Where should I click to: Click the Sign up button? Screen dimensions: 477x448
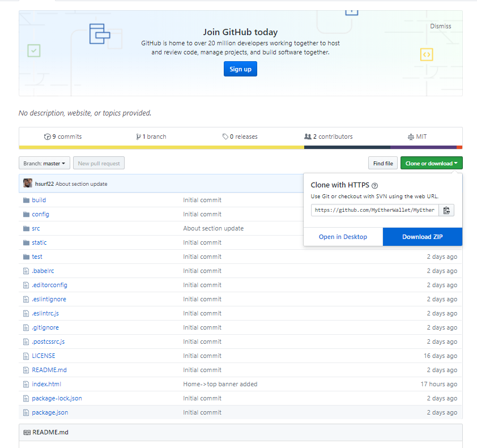point(240,69)
